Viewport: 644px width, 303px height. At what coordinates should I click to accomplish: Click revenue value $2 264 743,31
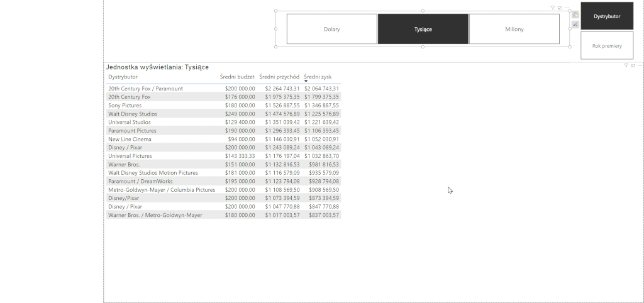coord(282,88)
